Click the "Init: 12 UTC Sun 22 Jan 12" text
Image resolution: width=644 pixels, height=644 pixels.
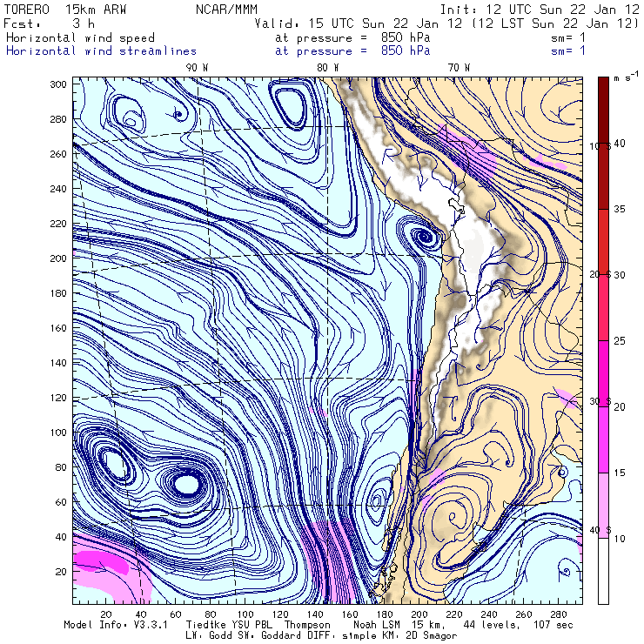coord(540,10)
